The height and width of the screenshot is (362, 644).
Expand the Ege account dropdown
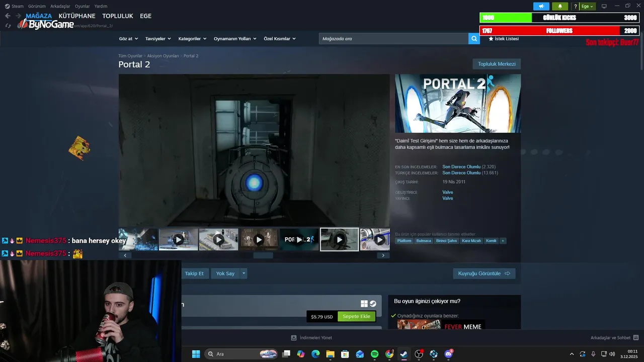pos(588,6)
